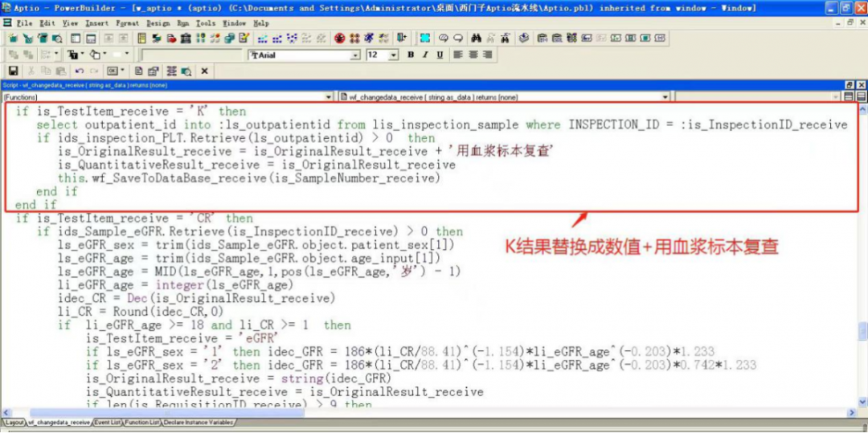This screenshot has height=433, width=868.
Task: Click the script pane restore button beside the close X
Action: (851, 84)
